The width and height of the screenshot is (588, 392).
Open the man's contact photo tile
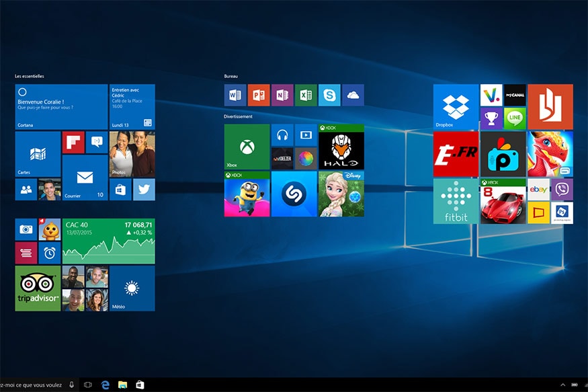tap(50, 190)
